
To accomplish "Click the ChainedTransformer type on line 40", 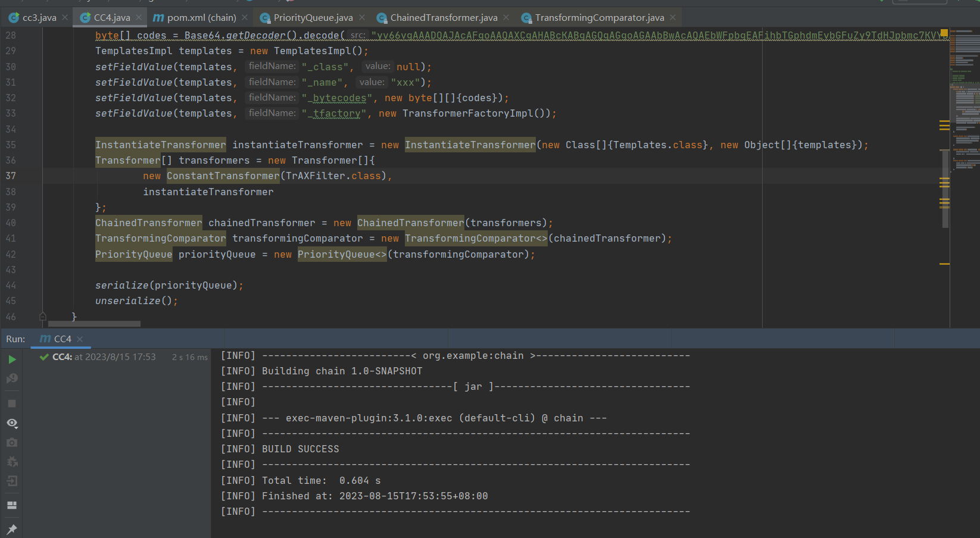I will point(149,223).
